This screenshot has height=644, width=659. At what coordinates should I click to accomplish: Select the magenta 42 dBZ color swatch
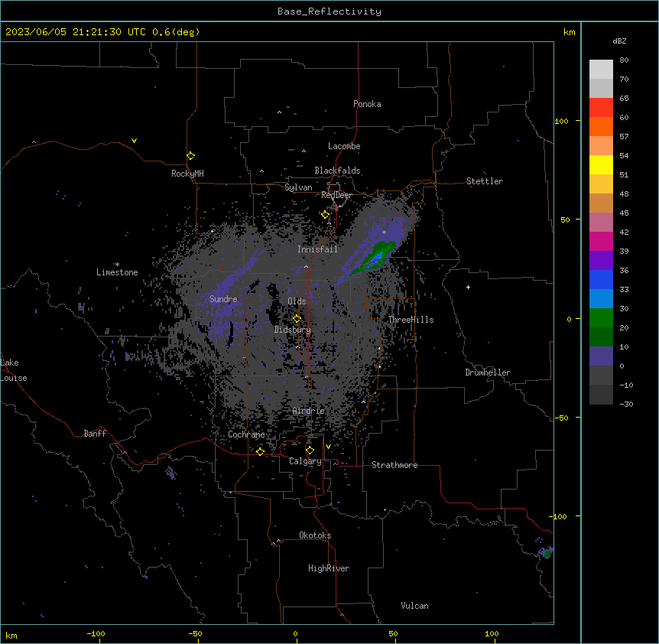click(x=601, y=241)
